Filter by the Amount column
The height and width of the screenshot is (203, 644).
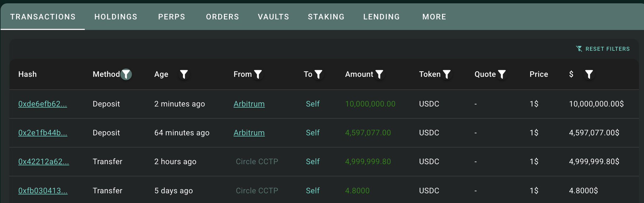380,74
